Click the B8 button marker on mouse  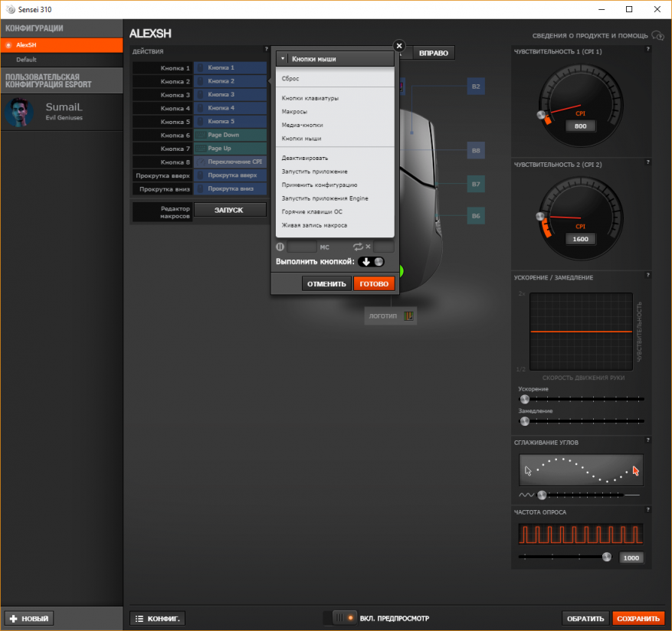click(x=476, y=151)
